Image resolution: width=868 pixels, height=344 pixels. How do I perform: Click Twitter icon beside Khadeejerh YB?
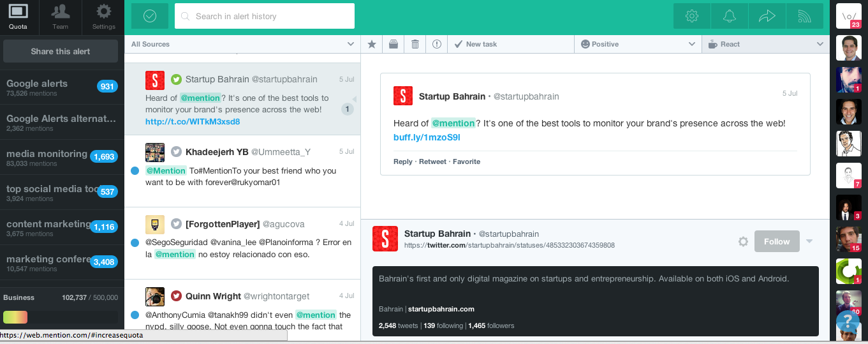(176, 151)
